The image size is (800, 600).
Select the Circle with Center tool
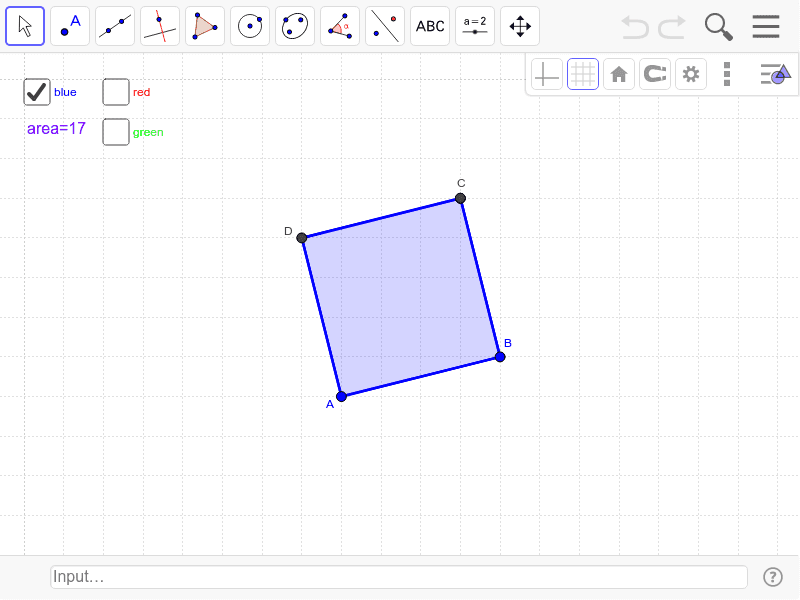click(249, 26)
